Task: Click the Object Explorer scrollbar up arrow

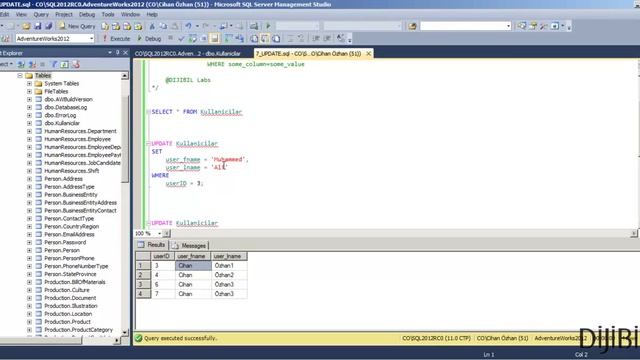Action: pos(125,76)
